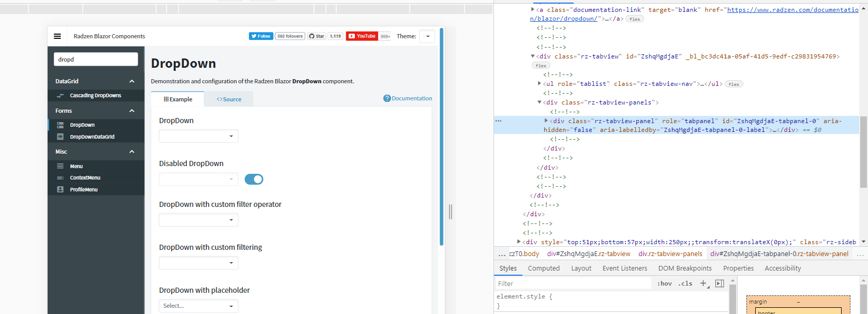Switch to the Accessibility tab

click(x=783, y=268)
